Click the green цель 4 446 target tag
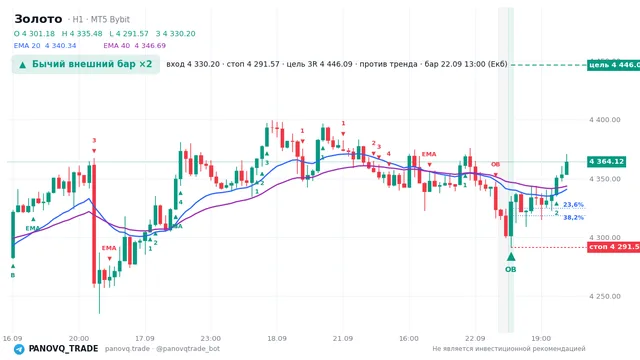 click(613, 65)
